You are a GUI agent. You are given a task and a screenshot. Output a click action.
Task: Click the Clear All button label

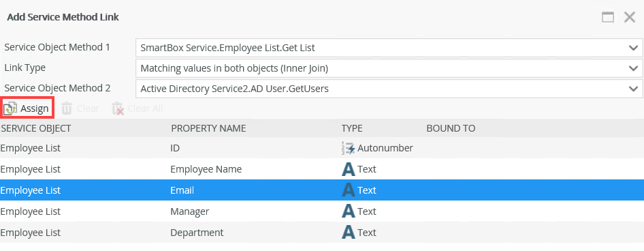tap(145, 108)
